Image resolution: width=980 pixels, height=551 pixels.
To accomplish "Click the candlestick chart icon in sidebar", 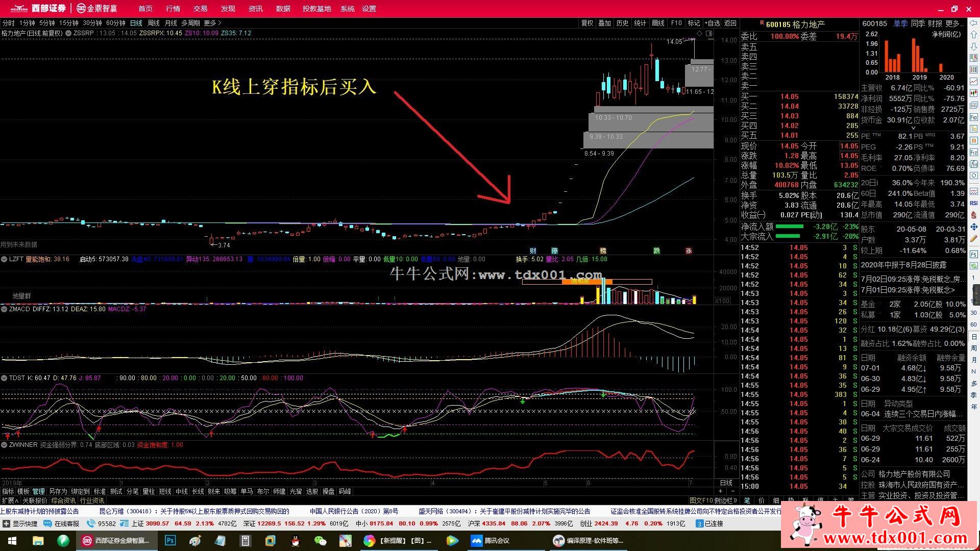I will 974,93.
